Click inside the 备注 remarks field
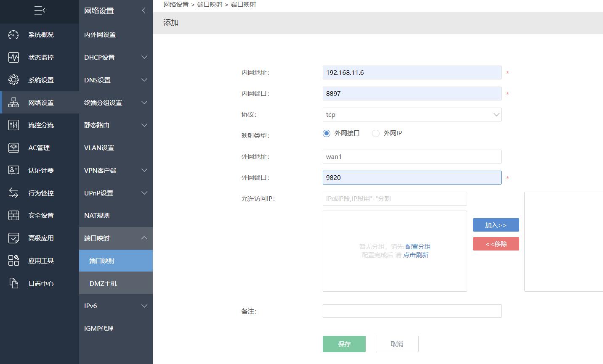The height and width of the screenshot is (364, 603). pyautogui.click(x=412, y=311)
